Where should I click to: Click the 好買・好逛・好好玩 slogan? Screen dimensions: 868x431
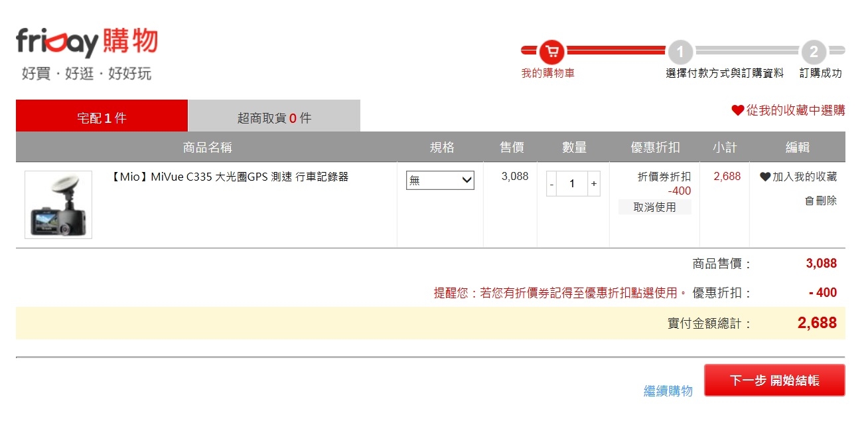pos(86,74)
